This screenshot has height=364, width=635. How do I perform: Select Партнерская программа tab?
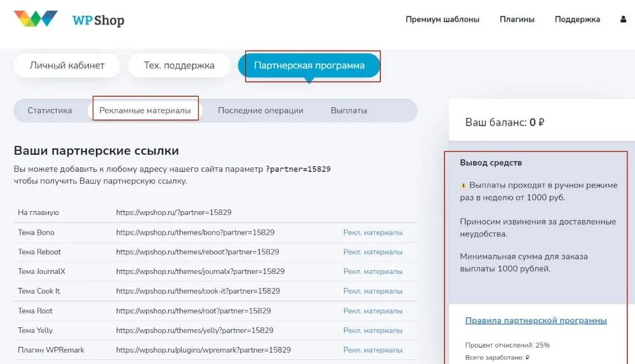pos(309,65)
